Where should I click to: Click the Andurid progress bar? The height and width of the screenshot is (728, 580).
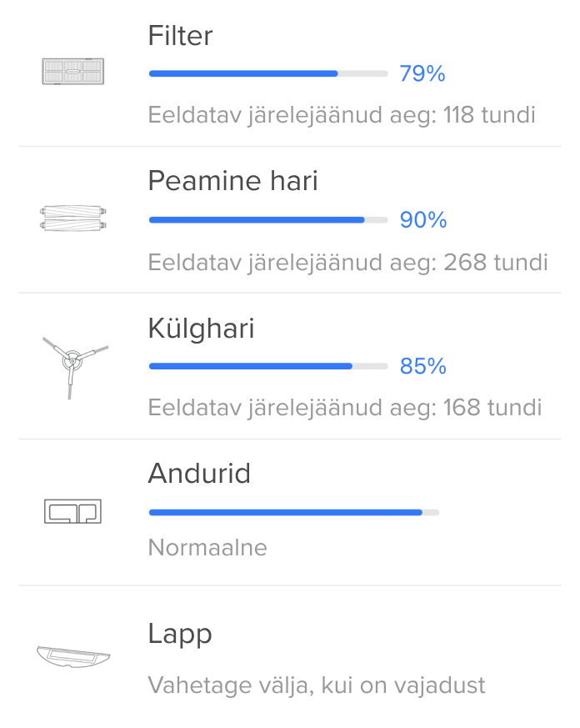[x=292, y=512]
